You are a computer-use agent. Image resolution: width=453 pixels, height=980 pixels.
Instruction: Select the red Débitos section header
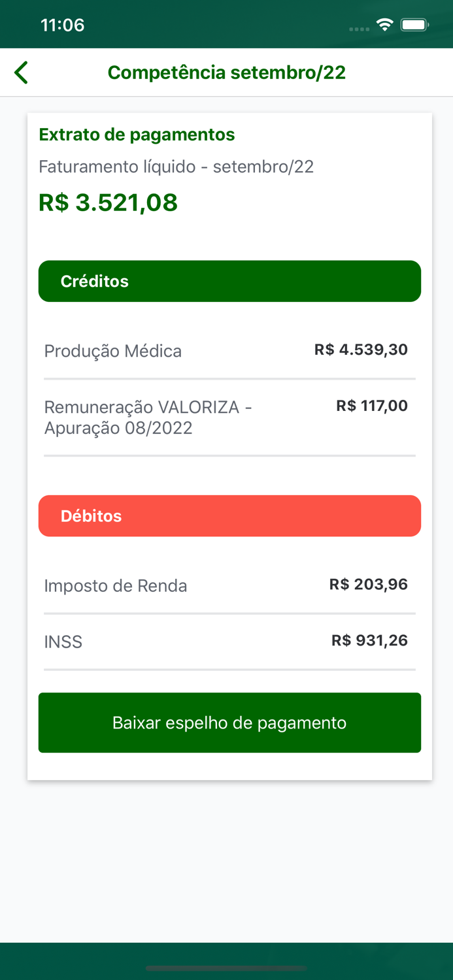point(229,515)
